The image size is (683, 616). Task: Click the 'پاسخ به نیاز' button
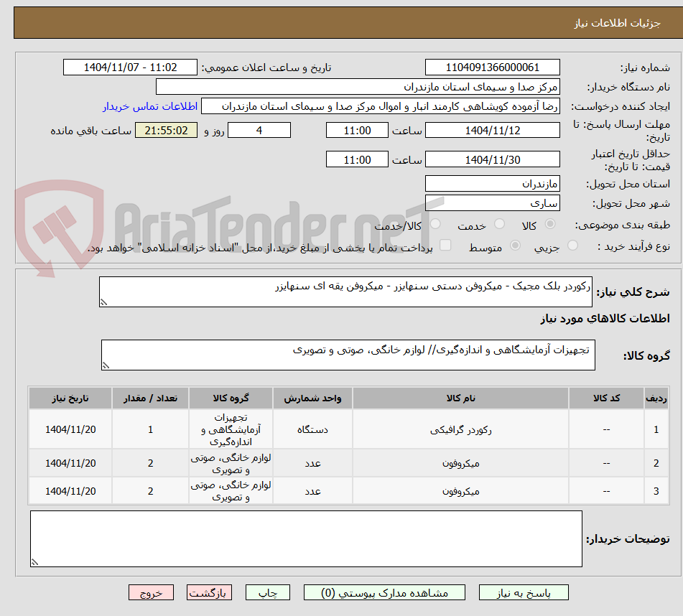pos(524,593)
